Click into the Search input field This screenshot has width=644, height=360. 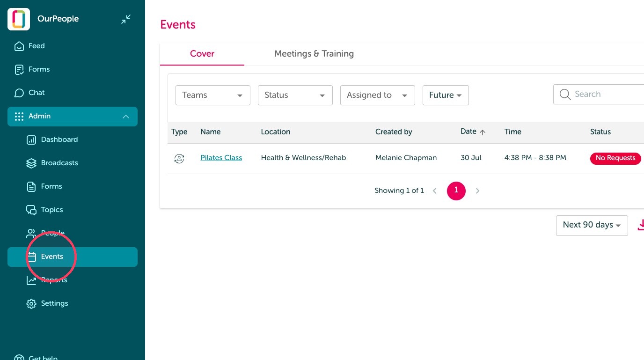pos(599,94)
